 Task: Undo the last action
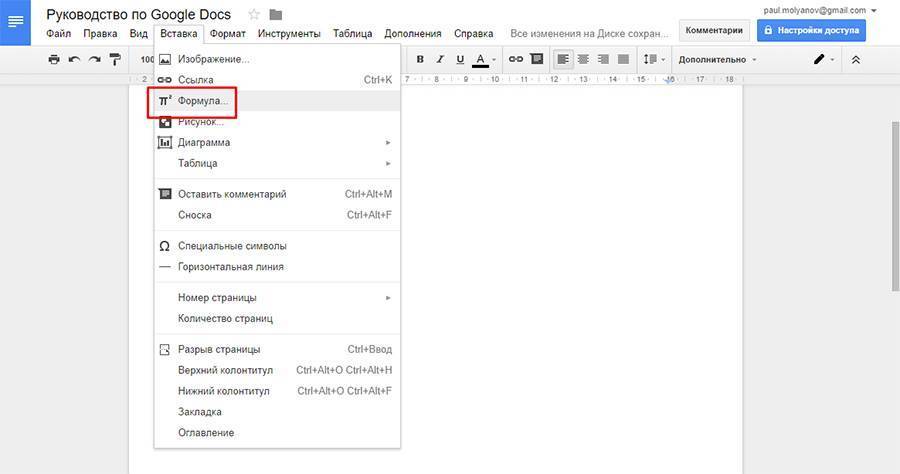point(74,59)
